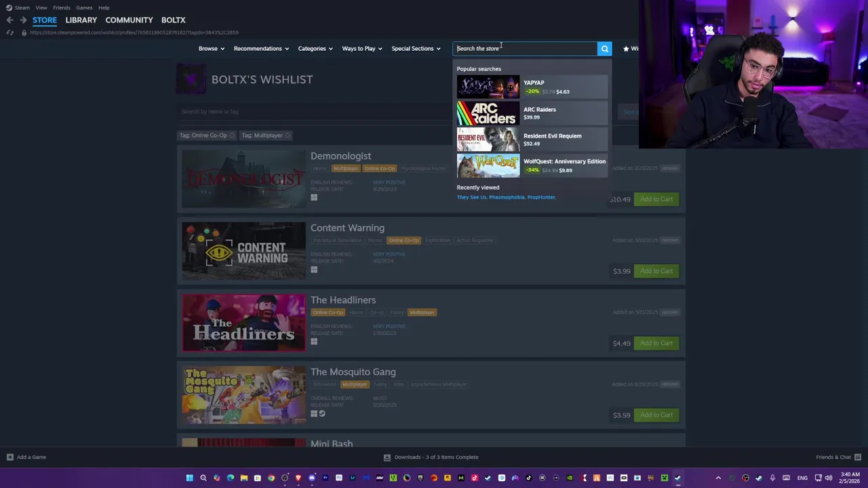Expand the Ways to Play dropdown

362,49
